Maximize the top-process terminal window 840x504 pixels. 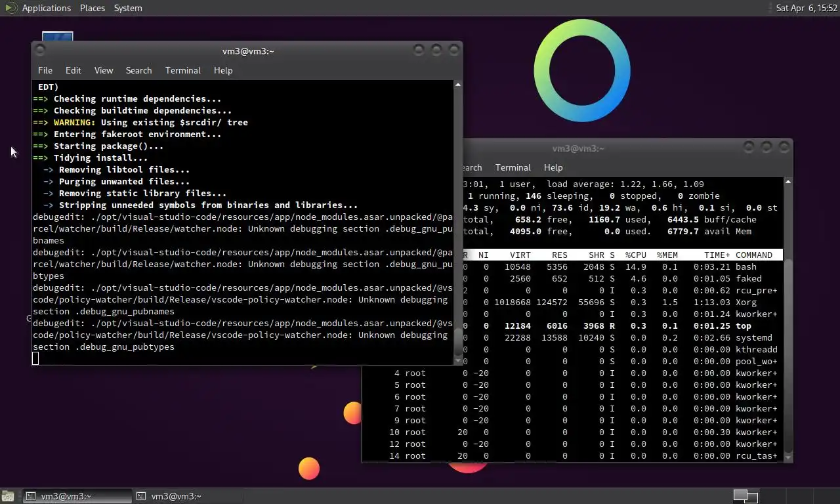766,147
